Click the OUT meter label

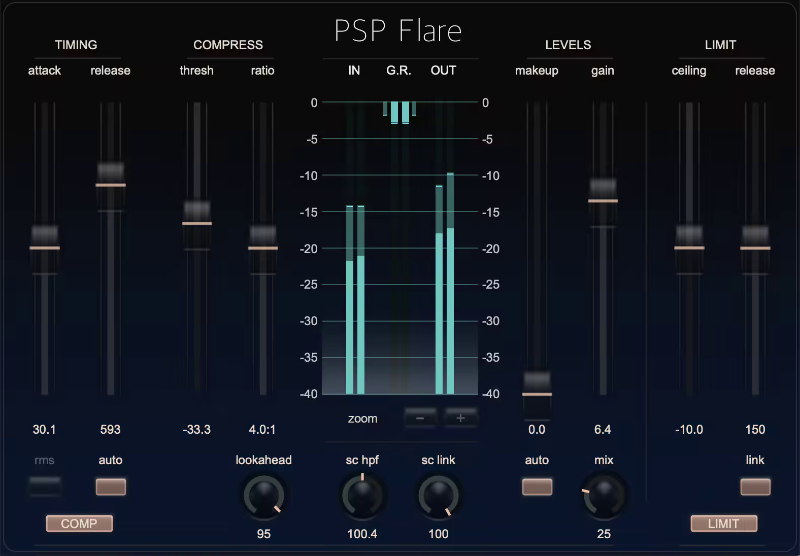coord(443,70)
